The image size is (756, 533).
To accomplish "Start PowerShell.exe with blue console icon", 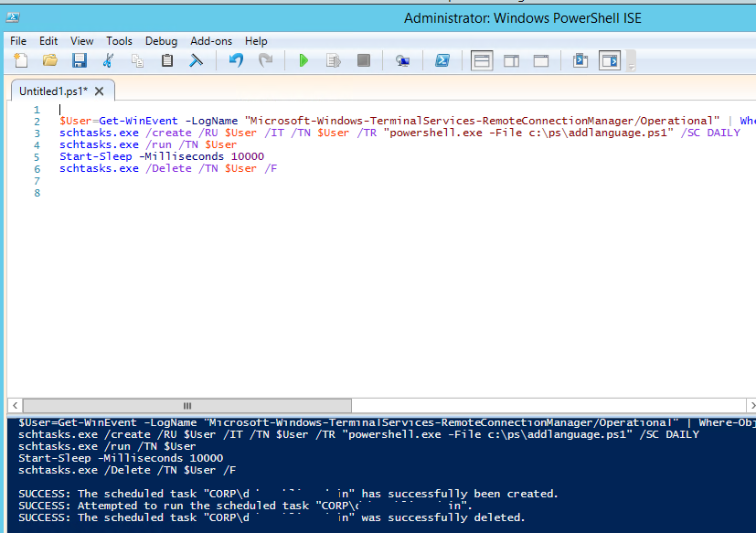I will [442, 60].
